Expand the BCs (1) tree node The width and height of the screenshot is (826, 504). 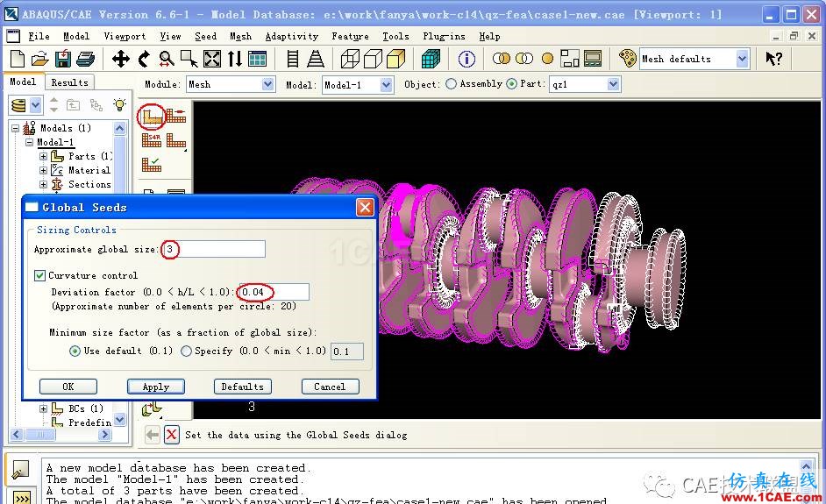click(43, 408)
